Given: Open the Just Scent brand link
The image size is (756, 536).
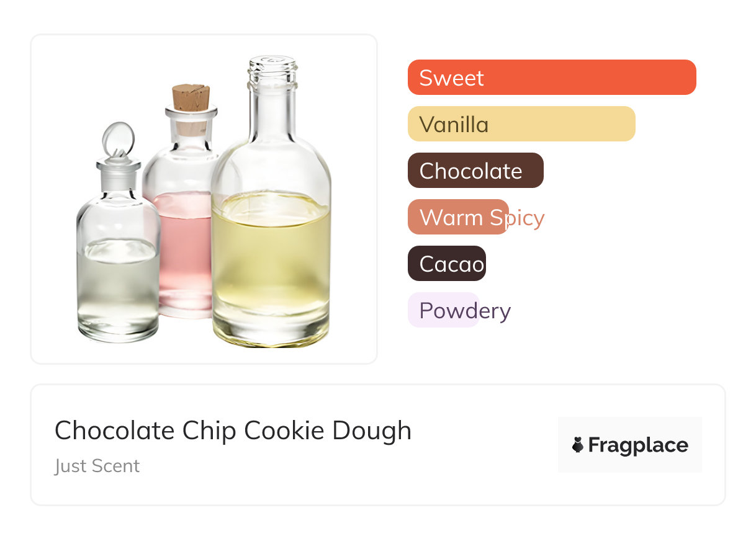Looking at the screenshot, I should pyautogui.click(x=97, y=466).
